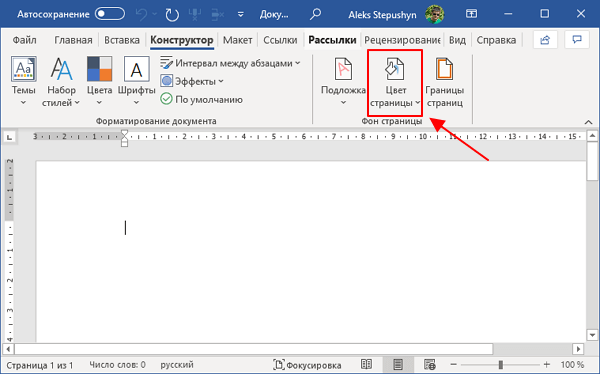Click the Подложка watermark icon
Image resolution: width=600 pixels, height=374 pixels.
click(x=343, y=69)
